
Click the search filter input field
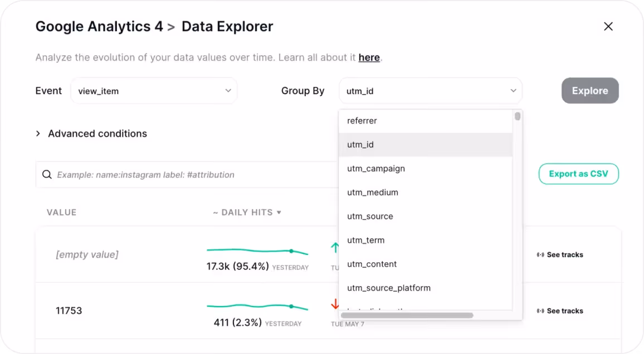[187, 175]
